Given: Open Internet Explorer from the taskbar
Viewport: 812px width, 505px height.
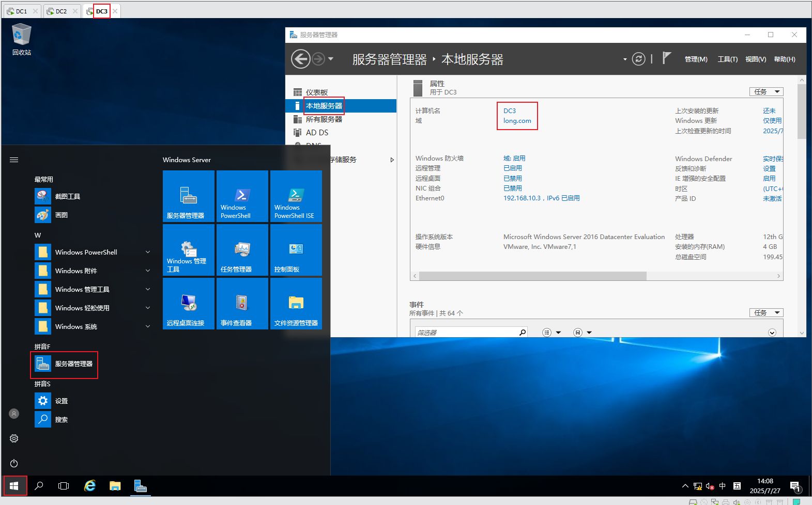Looking at the screenshot, I should coord(90,486).
